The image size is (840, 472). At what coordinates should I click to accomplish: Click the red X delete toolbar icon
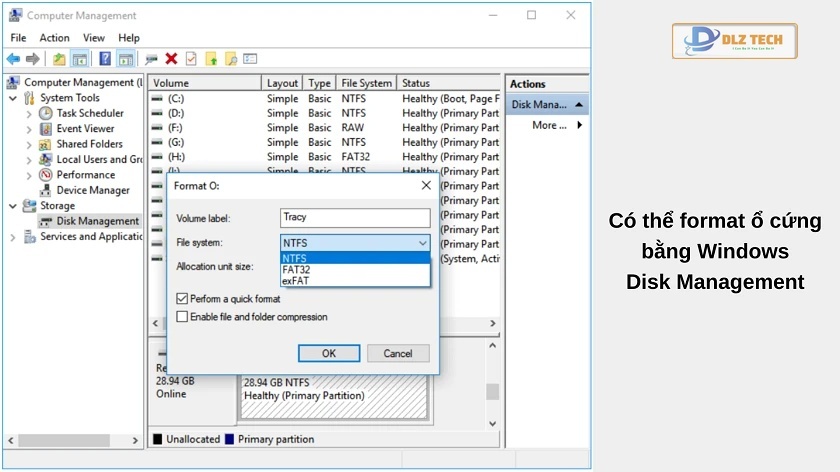point(171,59)
